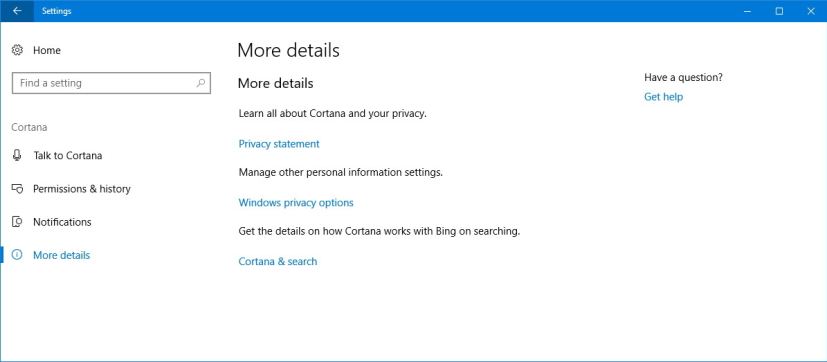827x362 pixels.
Task: Open Talk to Cortana settings
Action: 68,156
